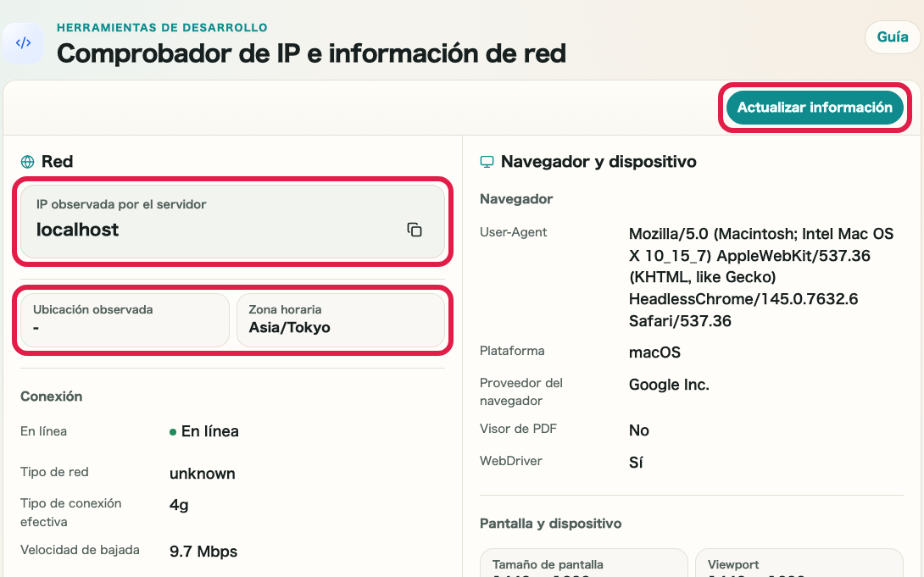Copy the localhost IP with copy icon

415,230
